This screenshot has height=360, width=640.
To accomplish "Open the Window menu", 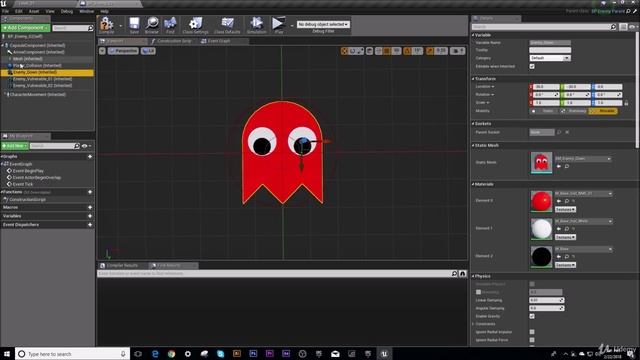I will tap(87, 11).
